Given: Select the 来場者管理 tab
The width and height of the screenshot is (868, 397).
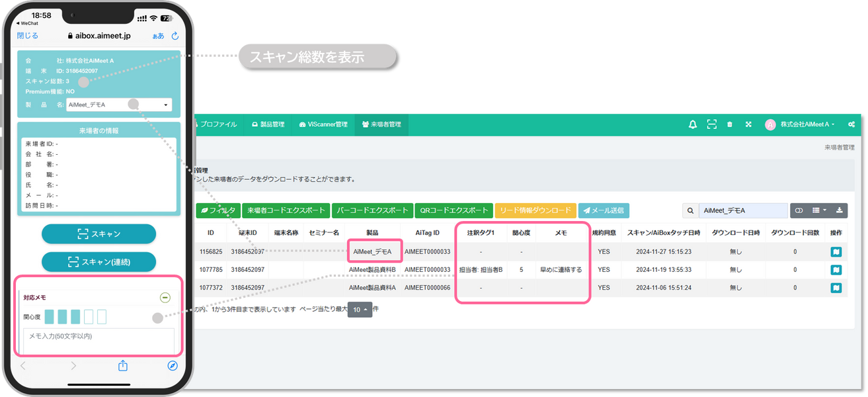Looking at the screenshot, I should pos(381,124).
